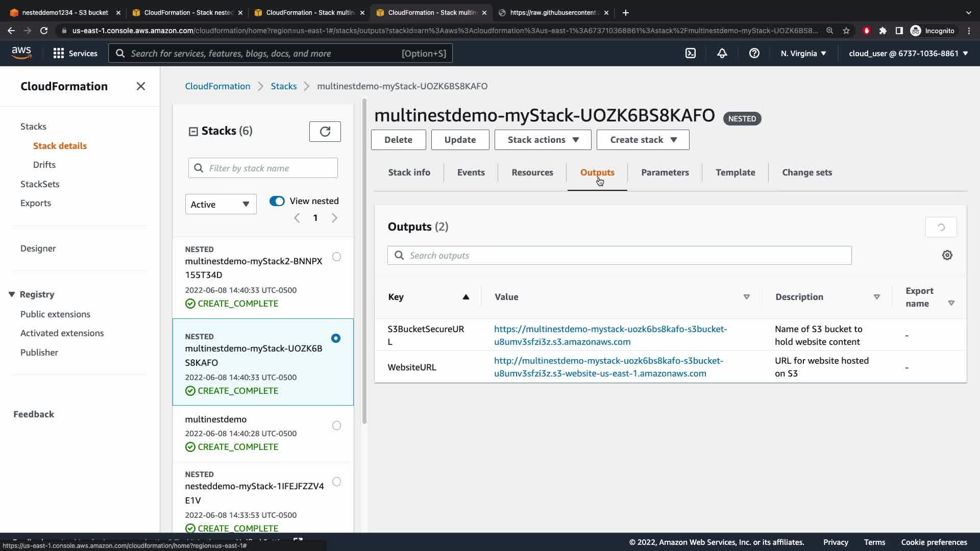Viewport: 980px width, 551px height.
Task: Open AWS CloudShell icon in top bar
Action: (x=690, y=53)
